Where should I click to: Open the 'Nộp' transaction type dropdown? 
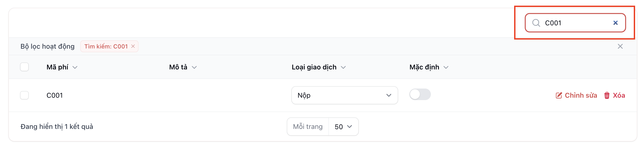tap(344, 95)
